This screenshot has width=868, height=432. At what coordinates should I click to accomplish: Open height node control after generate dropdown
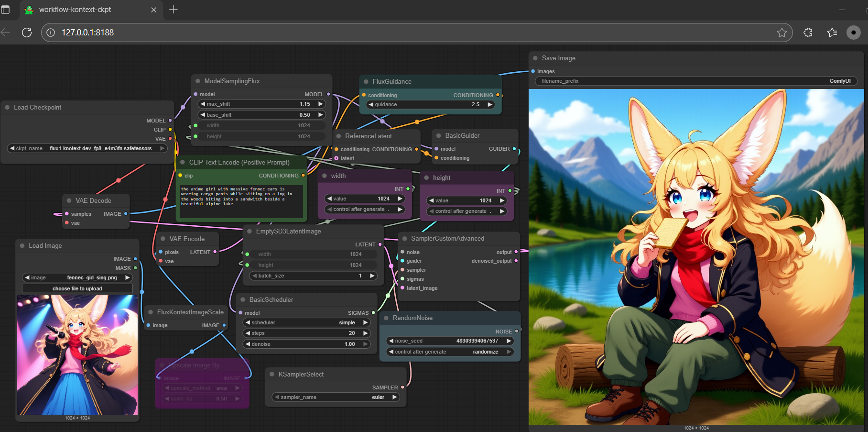[x=467, y=211]
